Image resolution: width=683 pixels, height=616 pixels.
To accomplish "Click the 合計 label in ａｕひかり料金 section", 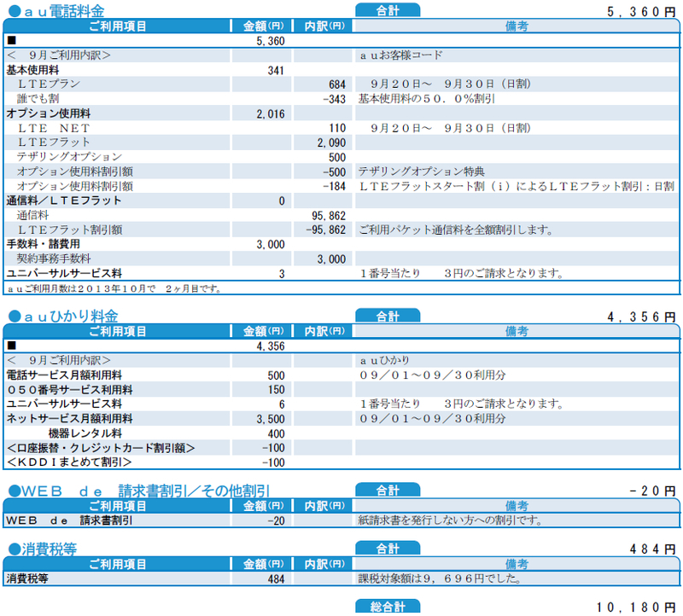I will pos(388,316).
